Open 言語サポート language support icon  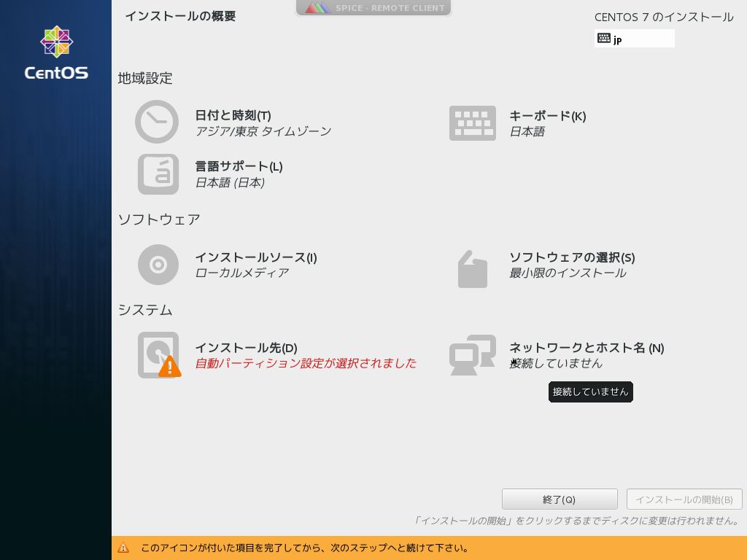[158, 174]
